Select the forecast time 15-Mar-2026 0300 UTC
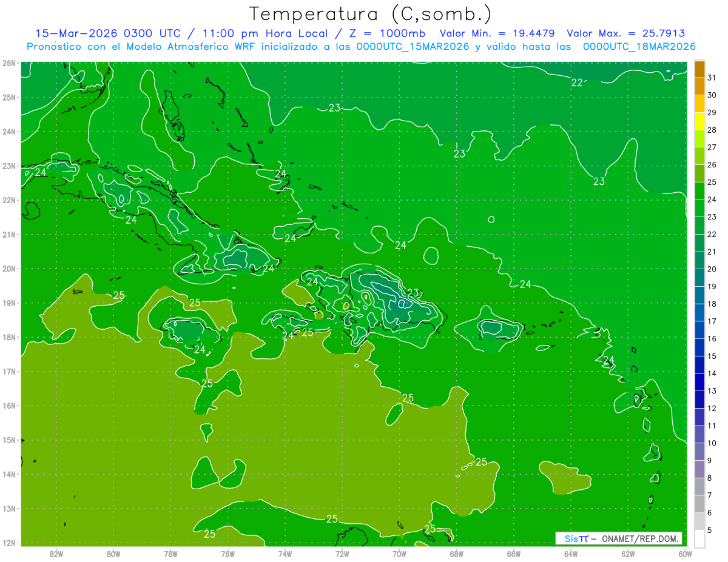 coord(107,33)
